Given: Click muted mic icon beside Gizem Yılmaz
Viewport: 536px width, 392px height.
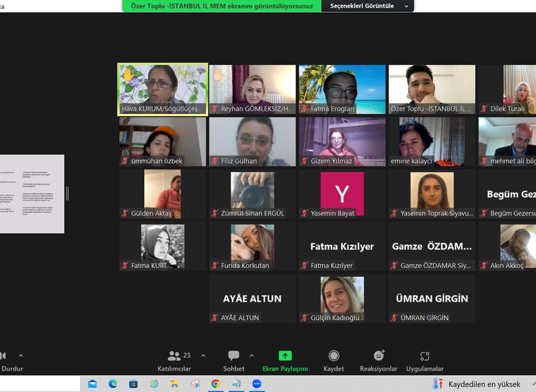Looking at the screenshot, I should (x=304, y=161).
